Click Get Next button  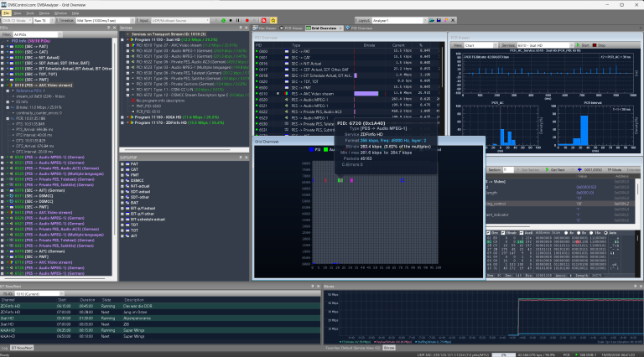coord(555,170)
